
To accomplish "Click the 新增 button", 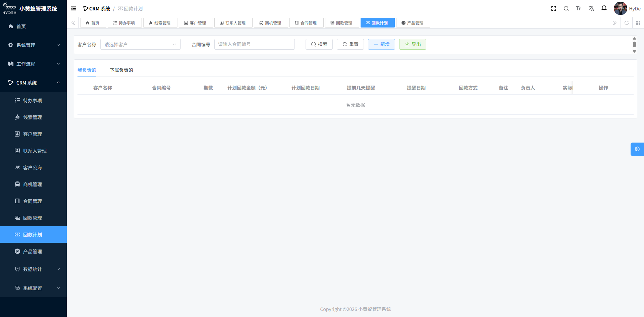I will coord(381,44).
